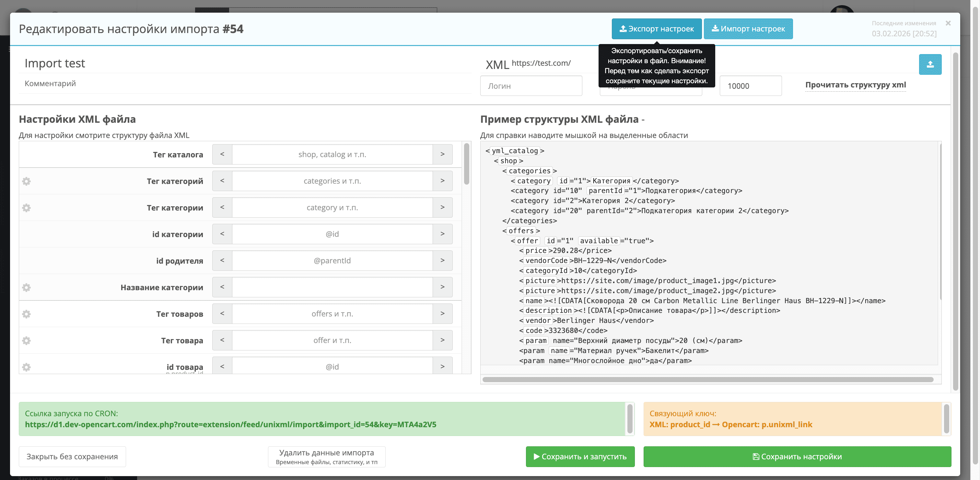
Task: Click Прочитать структуру xml link
Action: click(x=855, y=85)
